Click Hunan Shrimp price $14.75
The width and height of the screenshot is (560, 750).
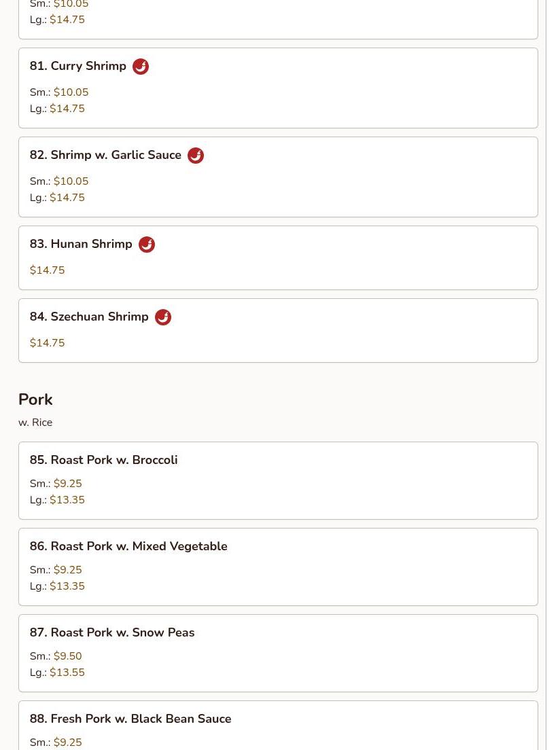[47, 270]
